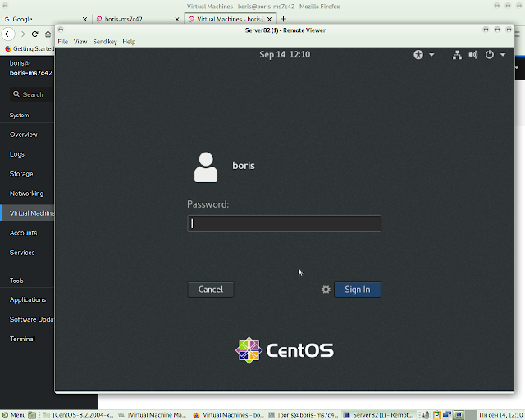This screenshot has height=420, width=525.
Task: Open the clock Sep 14 12:10 menu
Action: click(285, 55)
